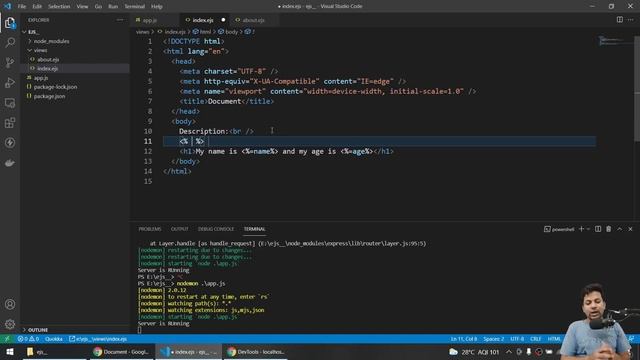
Task: Open the launch profile dropdown next to plus
Action: click(x=588, y=229)
